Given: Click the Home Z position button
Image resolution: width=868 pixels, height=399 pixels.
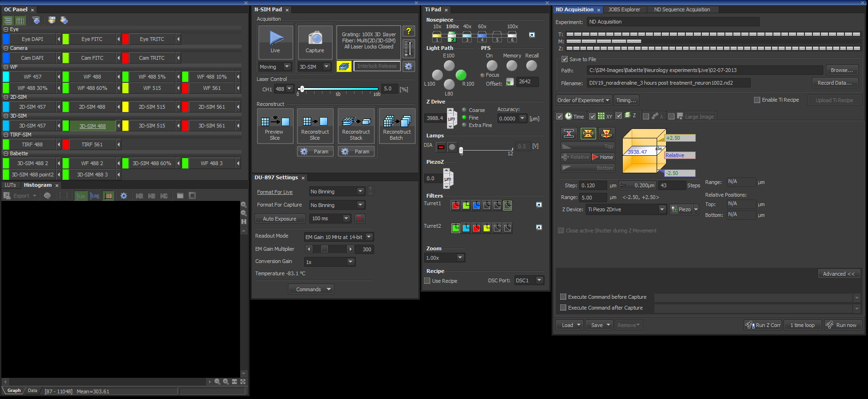Looking at the screenshot, I should coord(603,157).
